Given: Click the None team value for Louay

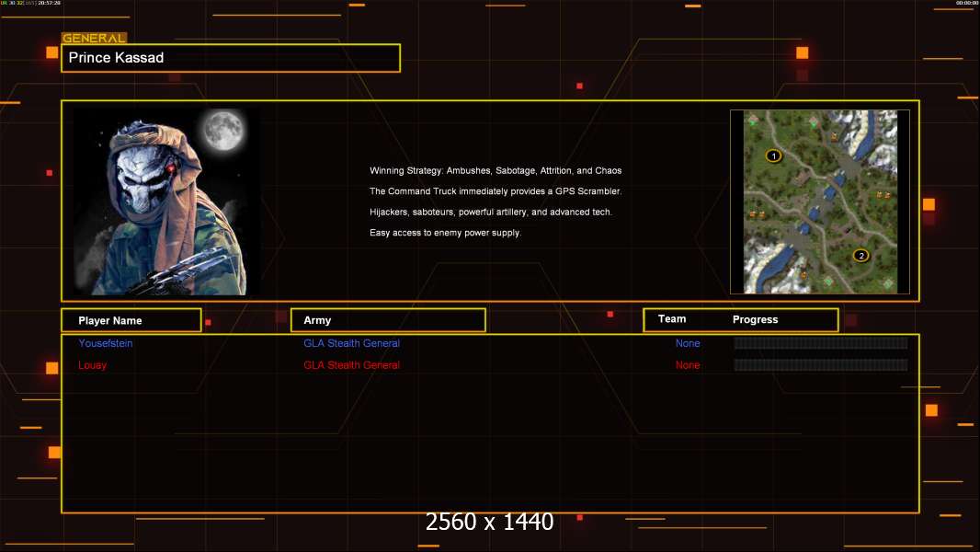Looking at the screenshot, I should [x=688, y=365].
